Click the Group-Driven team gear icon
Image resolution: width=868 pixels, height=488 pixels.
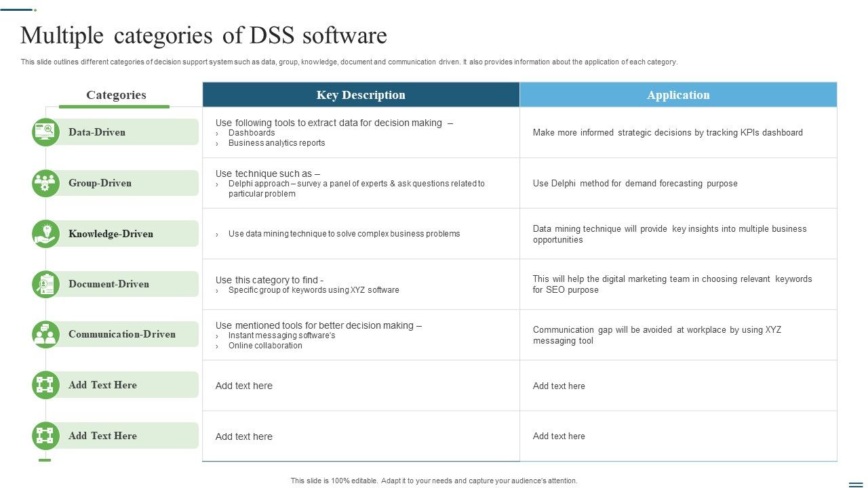pos(45,183)
